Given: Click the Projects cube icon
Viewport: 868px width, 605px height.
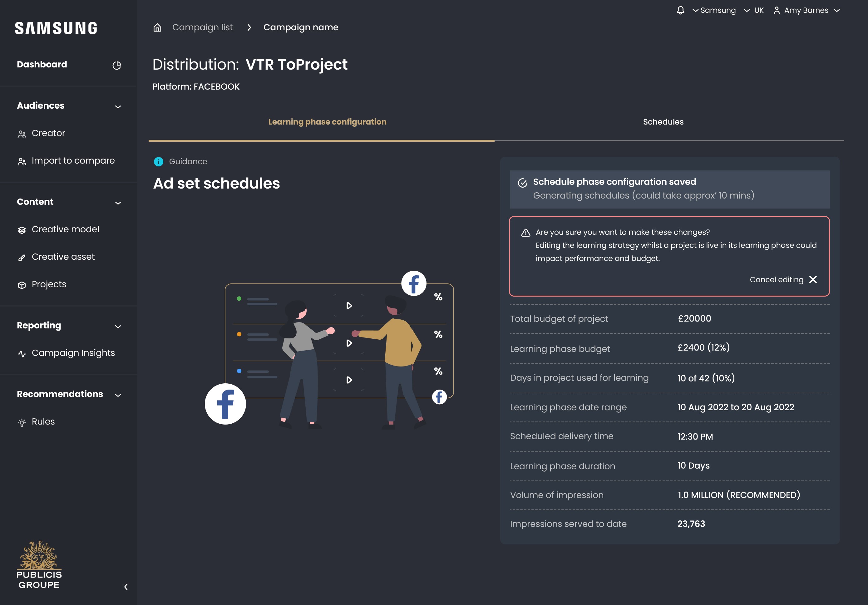Looking at the screenshot, I should 22,285.
